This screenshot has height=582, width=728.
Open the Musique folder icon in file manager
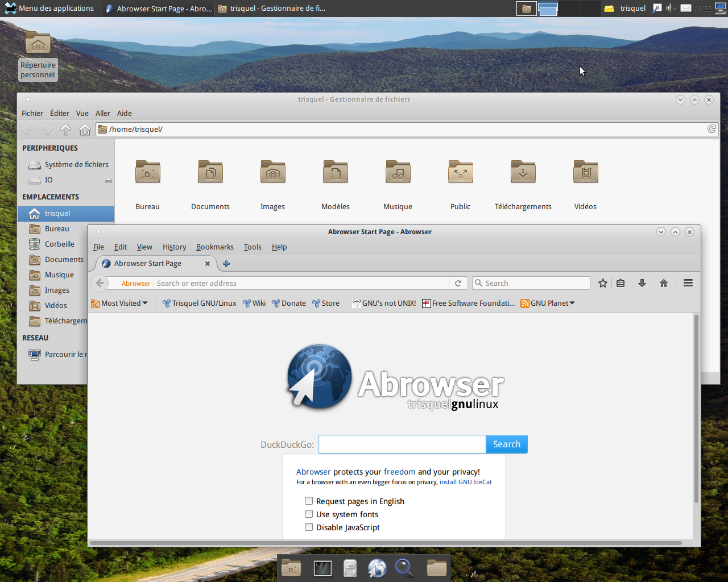pyautogui.click(x=398, y=172)
